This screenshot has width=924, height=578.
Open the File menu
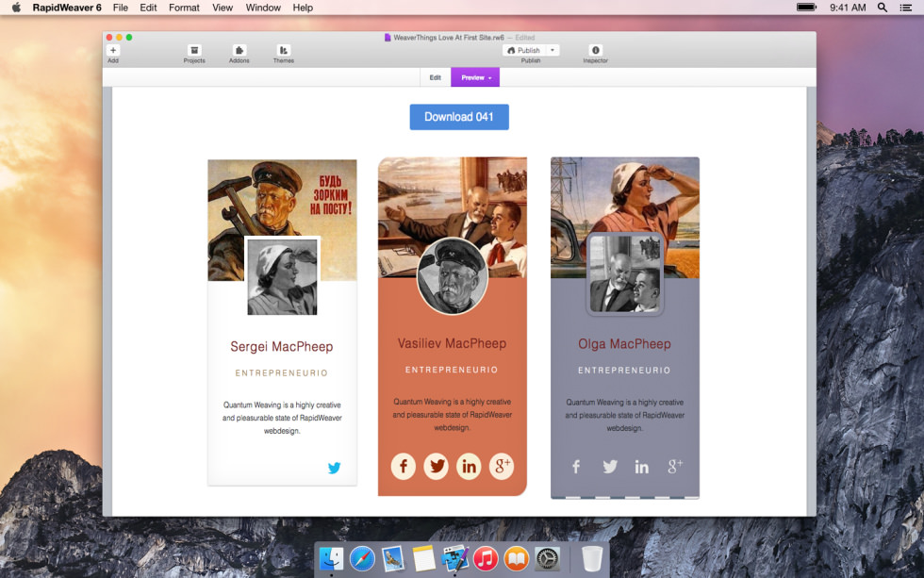pos(121,8)
